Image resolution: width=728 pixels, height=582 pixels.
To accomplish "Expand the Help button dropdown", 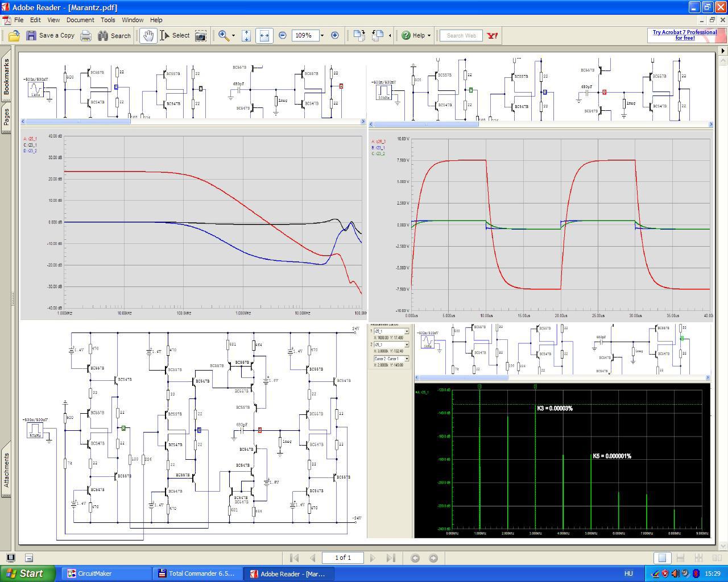I will (429, 36).
